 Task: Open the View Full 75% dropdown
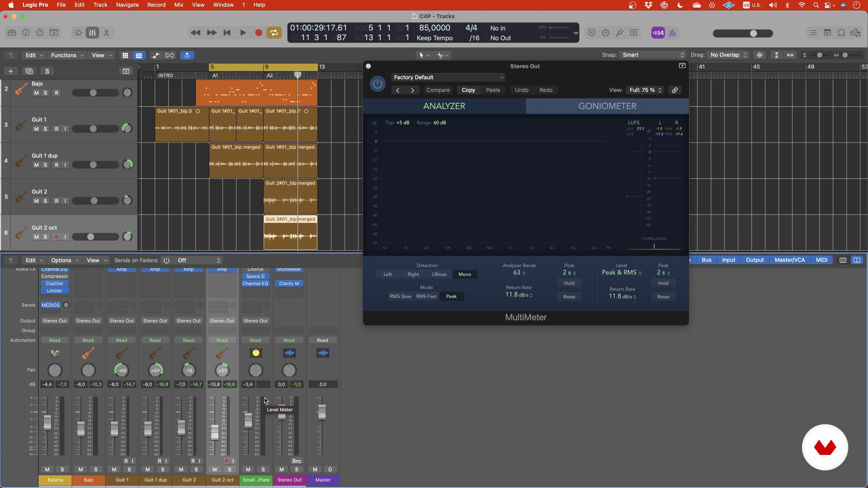point(645,90)
